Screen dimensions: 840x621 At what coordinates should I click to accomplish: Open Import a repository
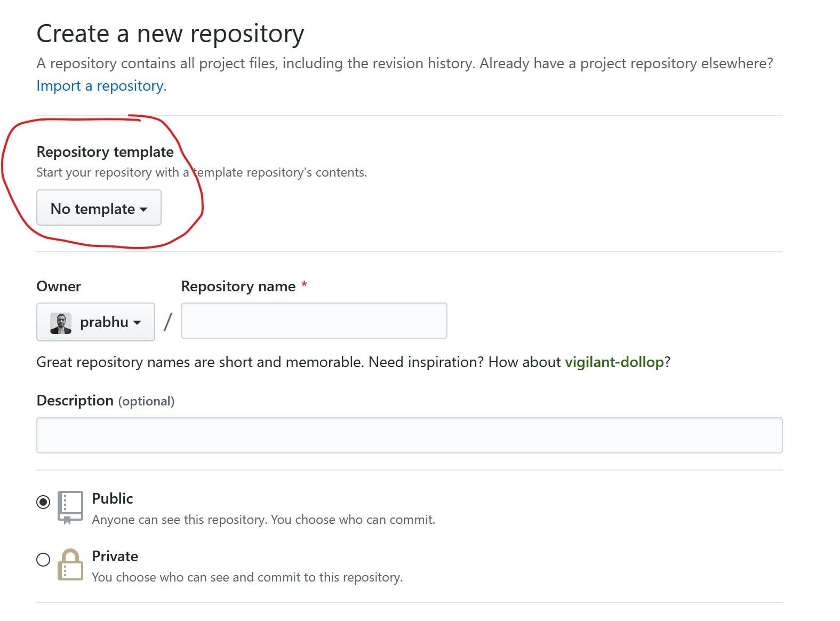pos(100,85)
